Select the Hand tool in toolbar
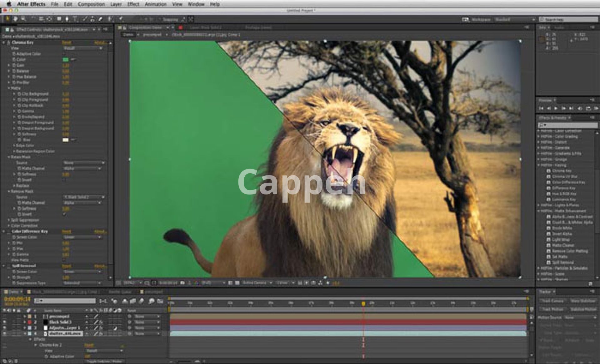The height and width of the screenshot is (364, 600). 15,19
